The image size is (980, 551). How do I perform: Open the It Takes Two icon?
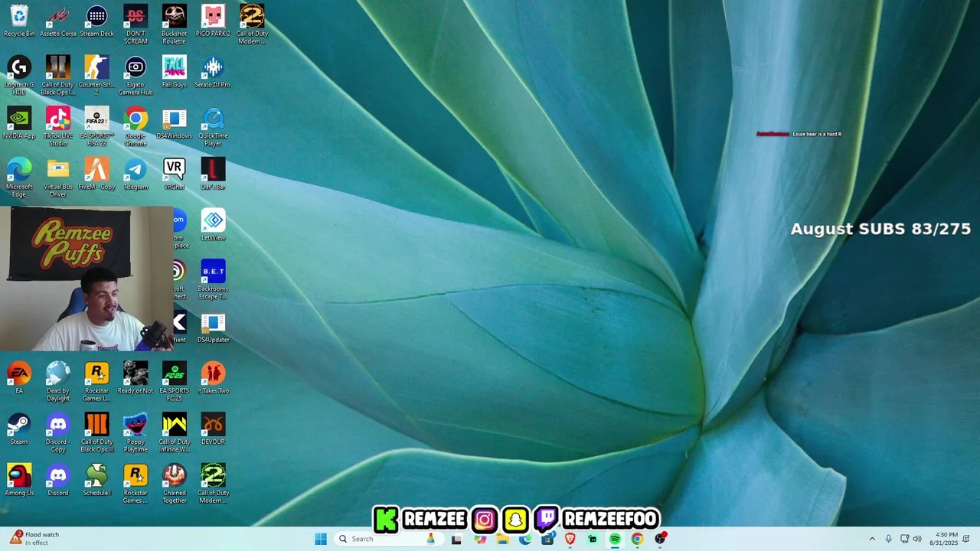click(213, 378)
